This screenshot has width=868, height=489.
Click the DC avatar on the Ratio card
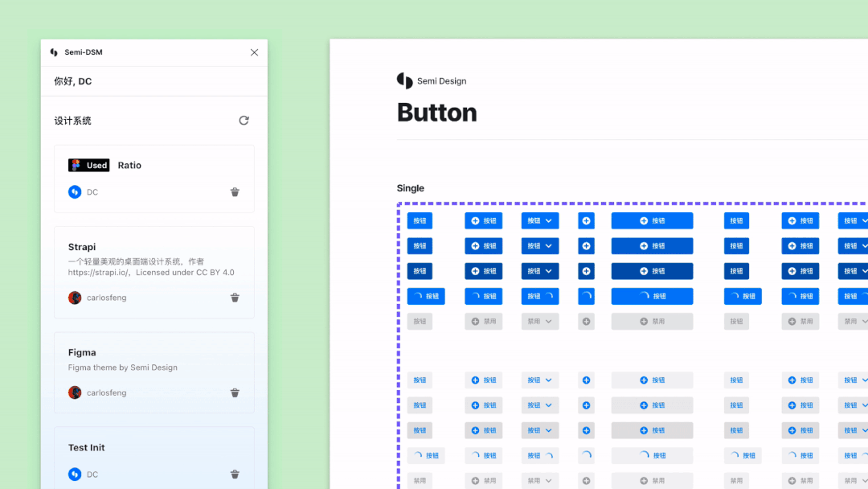[x=75, y=192]
